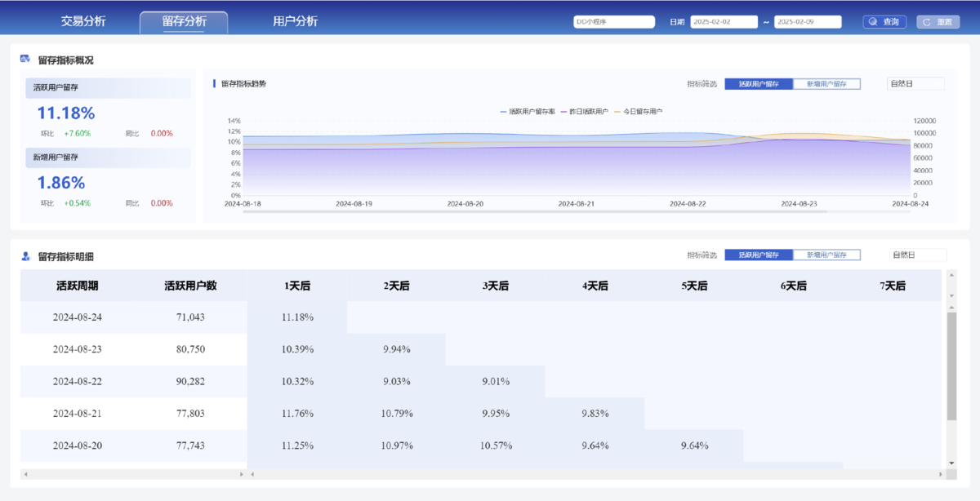This screenshot has height=501, width=980.
Task: Click the 活跃用户数 column header
Action: click(x=190, y=286)
